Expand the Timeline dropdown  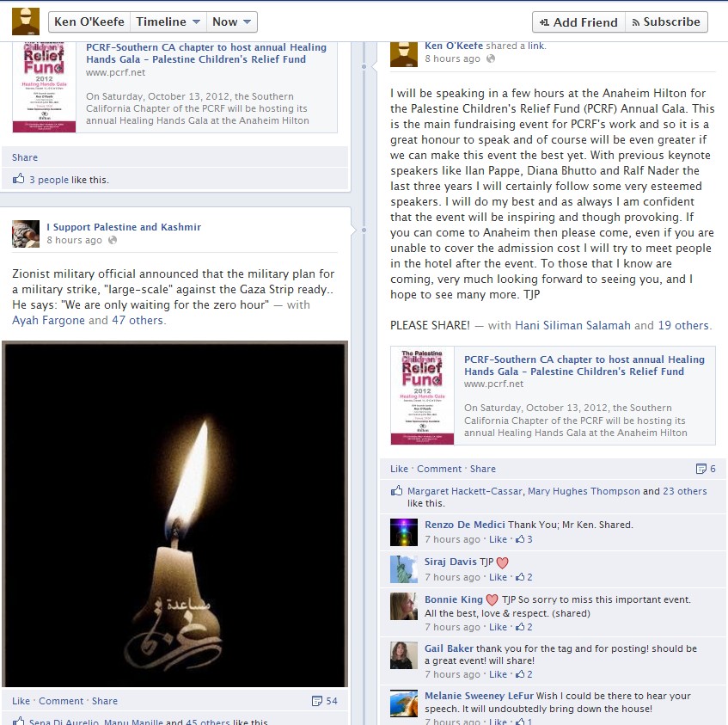[x=168, y=22]
